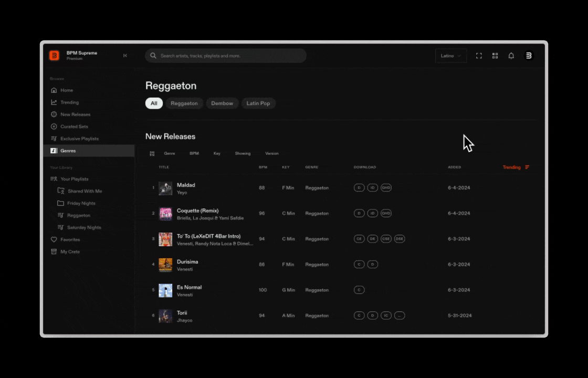Image resolution: width=588 pixels, height=378 pixels.
Task: Click the Exclusive Playlists icon
Action: pyautogui.click(x=54, y=139)
